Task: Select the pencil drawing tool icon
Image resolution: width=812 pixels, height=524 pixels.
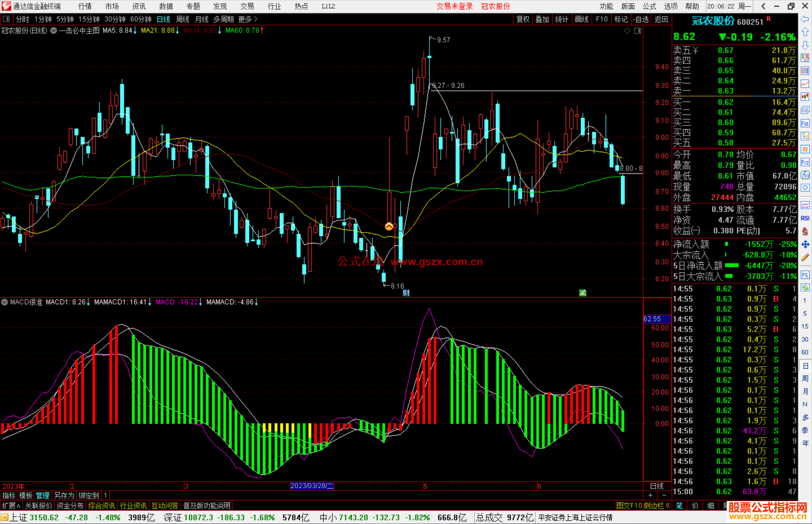Action: (805, 258)
